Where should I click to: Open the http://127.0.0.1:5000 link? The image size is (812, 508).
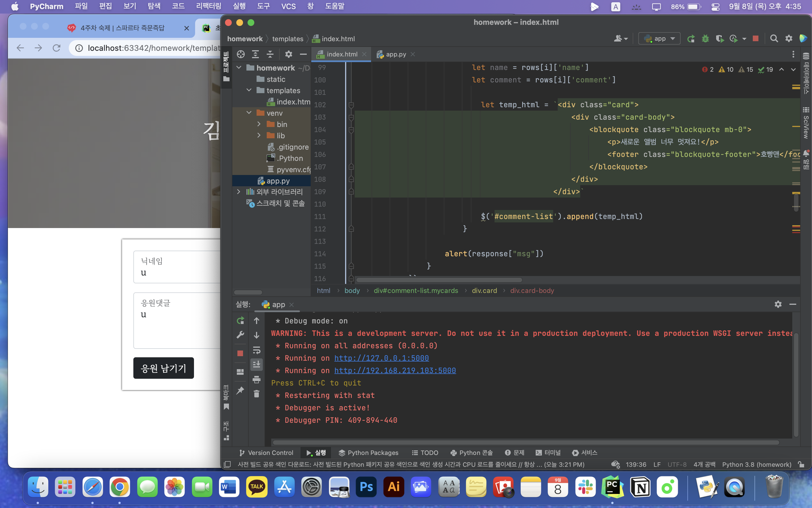pos(381,358)
